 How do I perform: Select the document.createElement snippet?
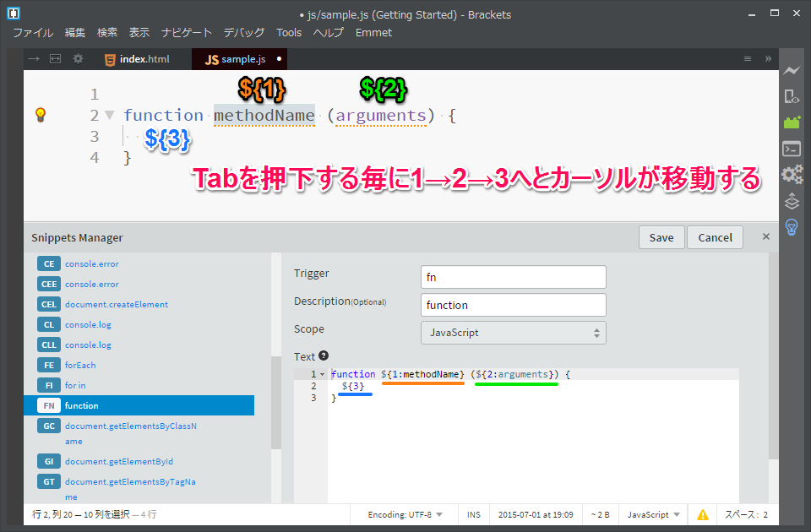139,304
